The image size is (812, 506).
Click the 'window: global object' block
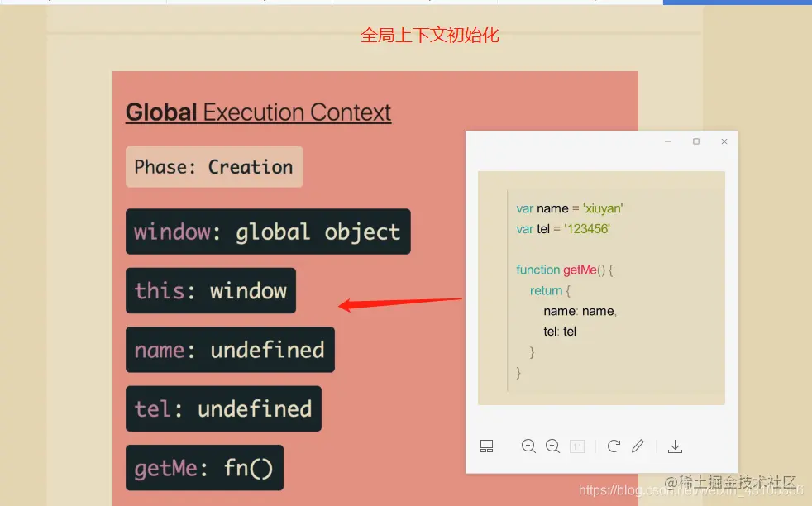[268, 232]
